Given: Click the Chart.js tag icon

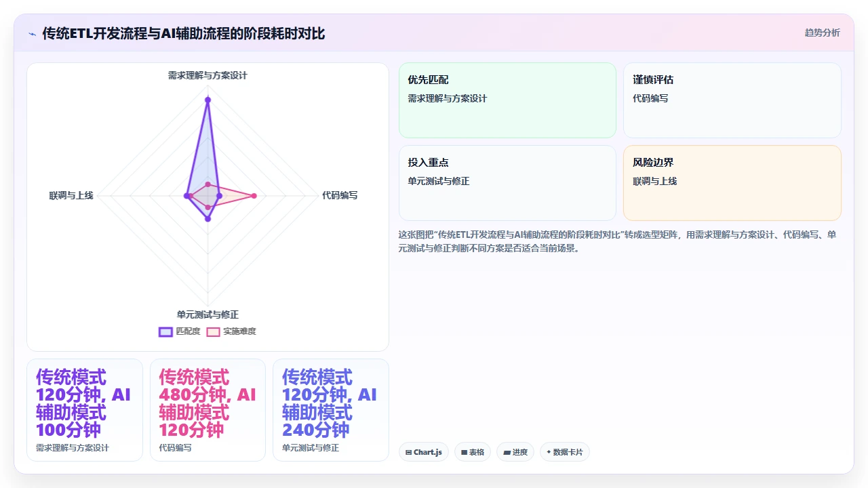Looking at the screenshot, I should click(408, 452).
